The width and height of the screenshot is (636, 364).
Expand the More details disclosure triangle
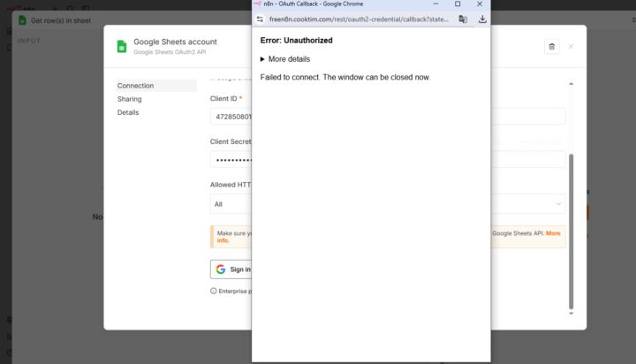[x=262, y=59]
